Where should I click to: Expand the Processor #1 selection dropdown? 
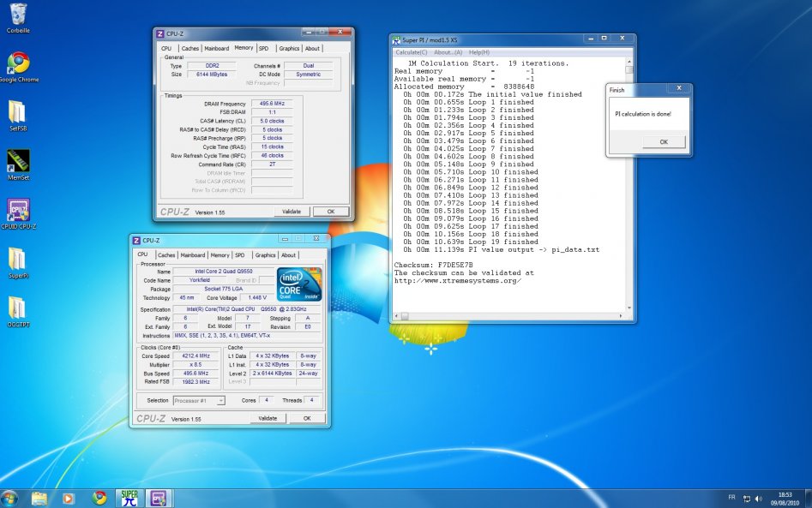click(x=199, y=400)
